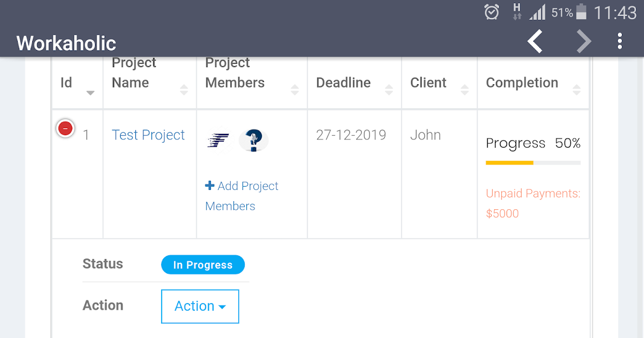Open the Action dropdown button
Image resolution: width=644 pixels, height=338 pixels.
pos(200,306)
